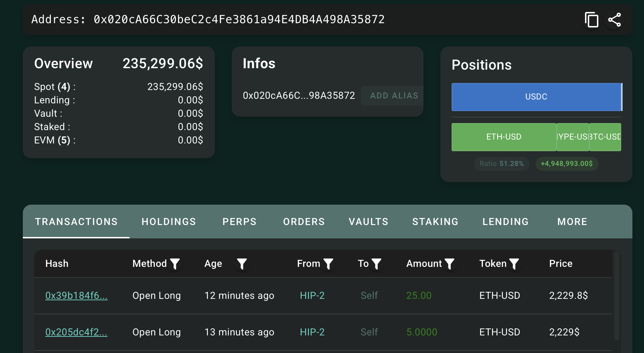Screen dimensions: 644x353
Task: Open the Lending tab
Action: point(506,222)
